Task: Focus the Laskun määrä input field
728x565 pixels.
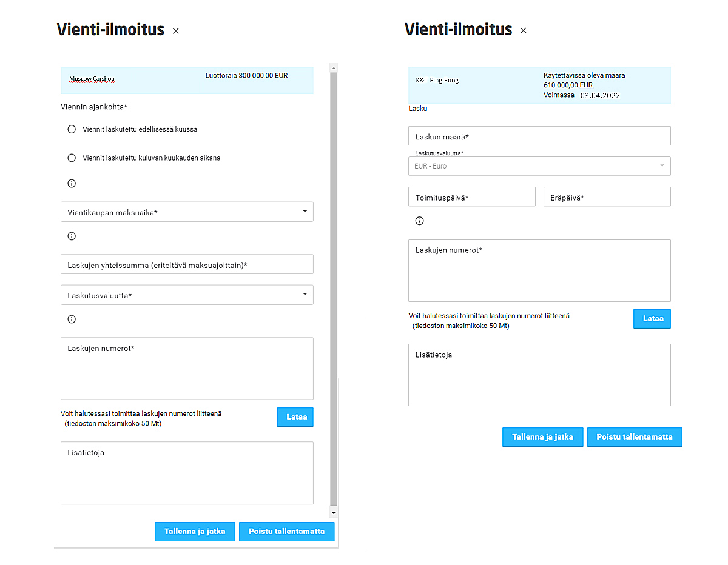Action: [x=539, y=136]
